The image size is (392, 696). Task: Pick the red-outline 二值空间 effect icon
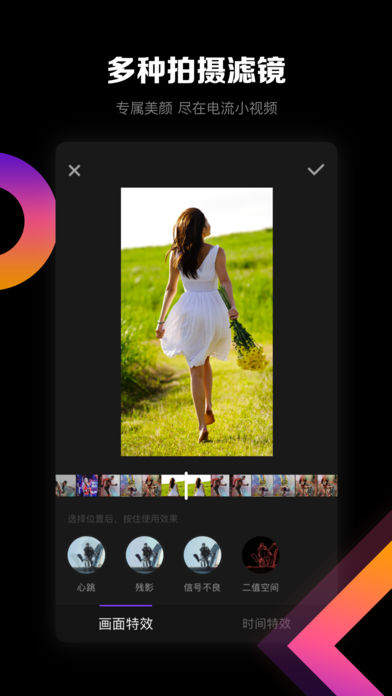[261, 555]
